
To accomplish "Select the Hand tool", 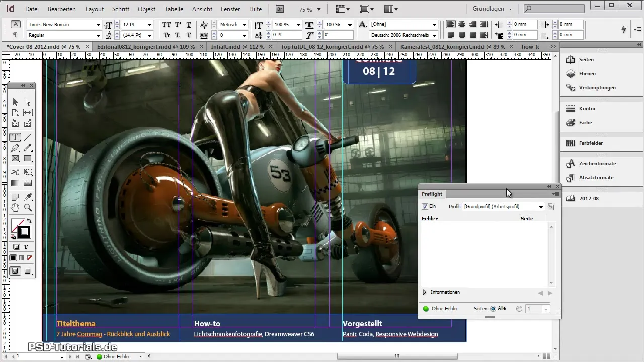I will [15, 207].
